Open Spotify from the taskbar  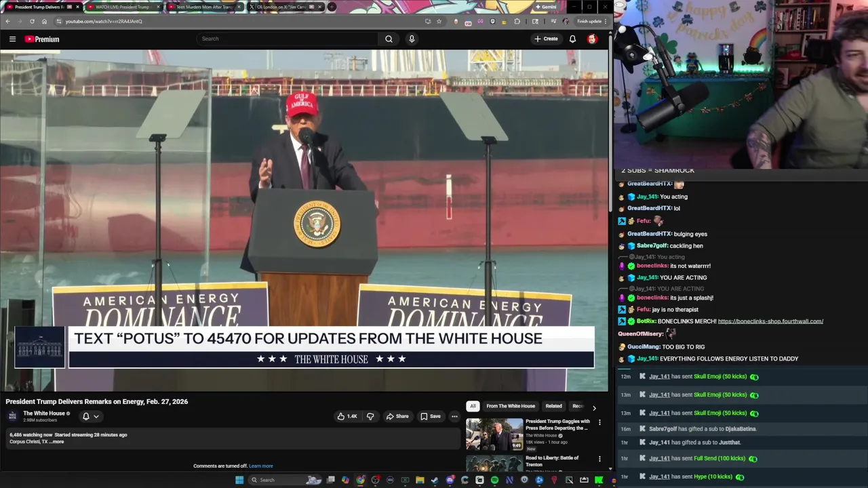tap(494, 480)
